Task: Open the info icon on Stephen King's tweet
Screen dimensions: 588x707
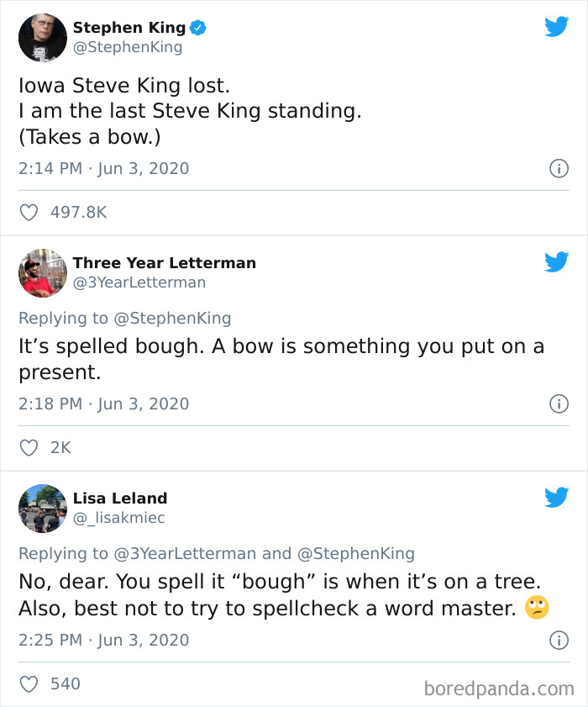Action: pos(557,168)
